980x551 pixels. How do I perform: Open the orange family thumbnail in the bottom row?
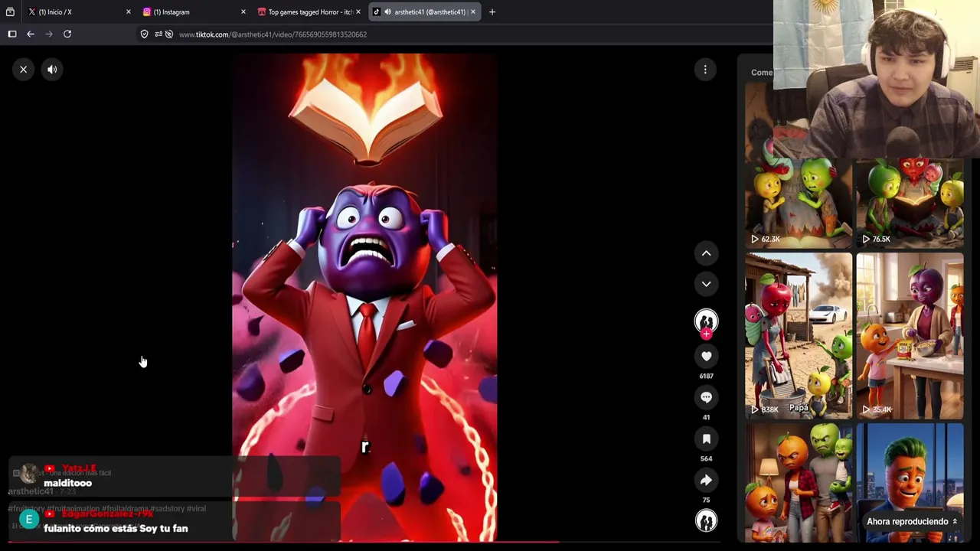click(x=799, y=483)
